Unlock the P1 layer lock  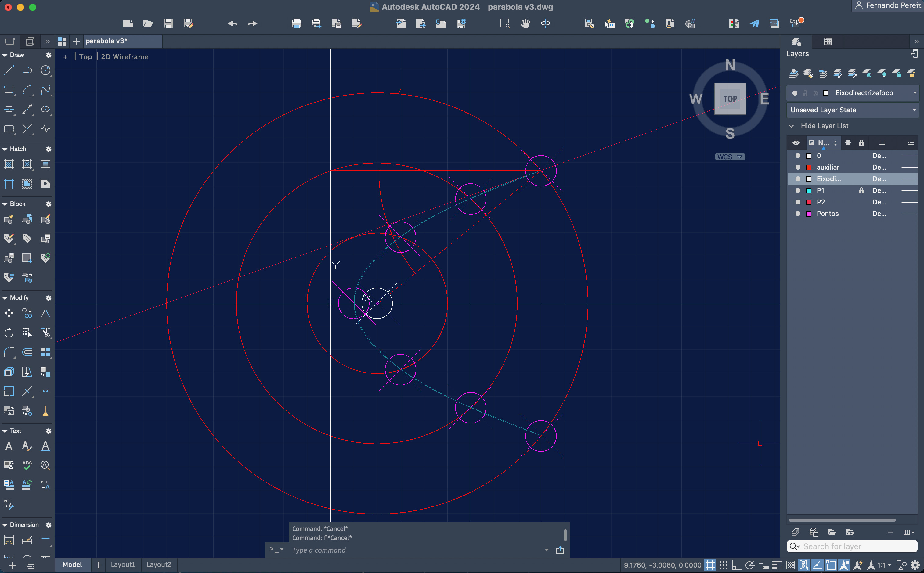[861, 190]
